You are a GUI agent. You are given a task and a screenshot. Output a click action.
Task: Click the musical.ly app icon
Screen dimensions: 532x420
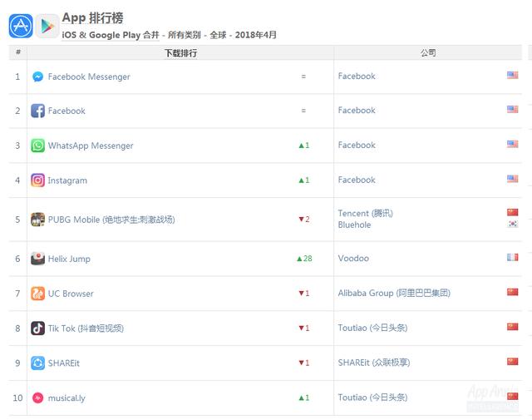pos(37,398)
